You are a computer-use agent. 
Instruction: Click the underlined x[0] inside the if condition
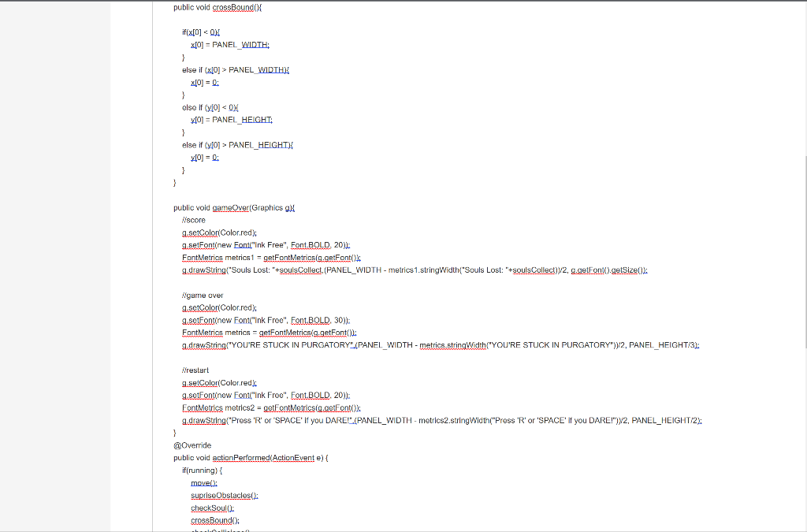click(194, 32)
